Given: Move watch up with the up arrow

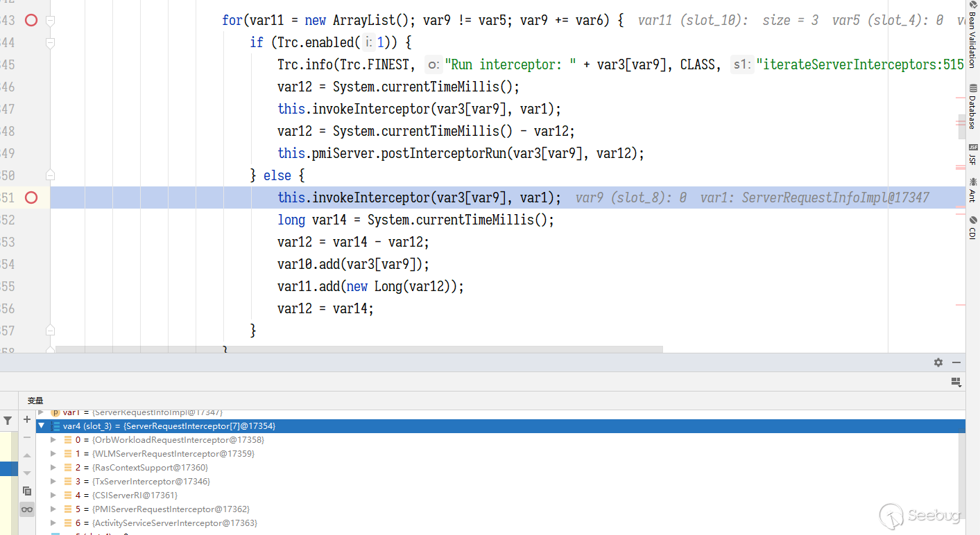Looking at the screenshot, I should [x=27, y=455].
